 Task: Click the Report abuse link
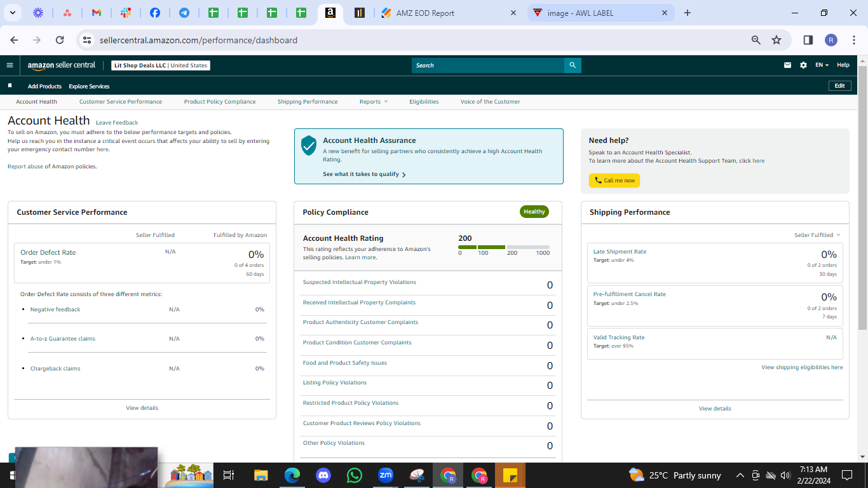pos(25,166)
